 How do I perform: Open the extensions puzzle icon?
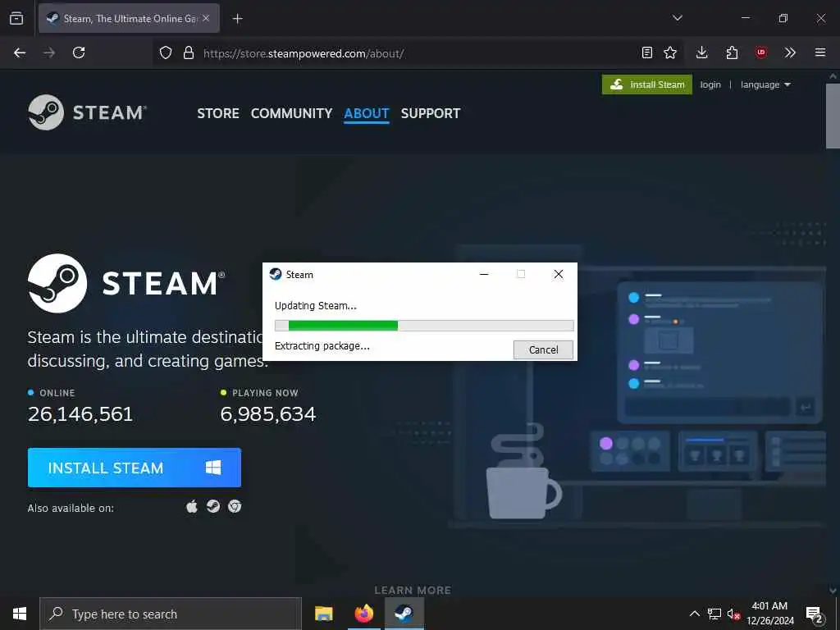732,52
